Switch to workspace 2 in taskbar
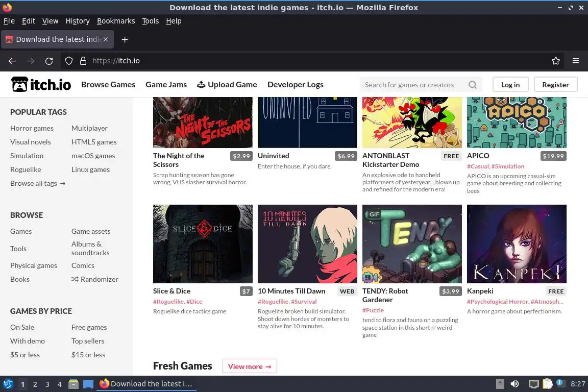588x392 pixels. 35,384
